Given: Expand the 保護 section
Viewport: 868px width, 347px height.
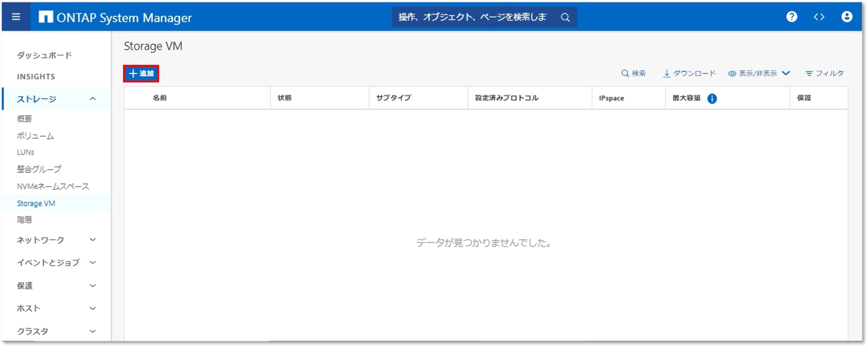Looking at the screenshot, I should coord(56,286).
